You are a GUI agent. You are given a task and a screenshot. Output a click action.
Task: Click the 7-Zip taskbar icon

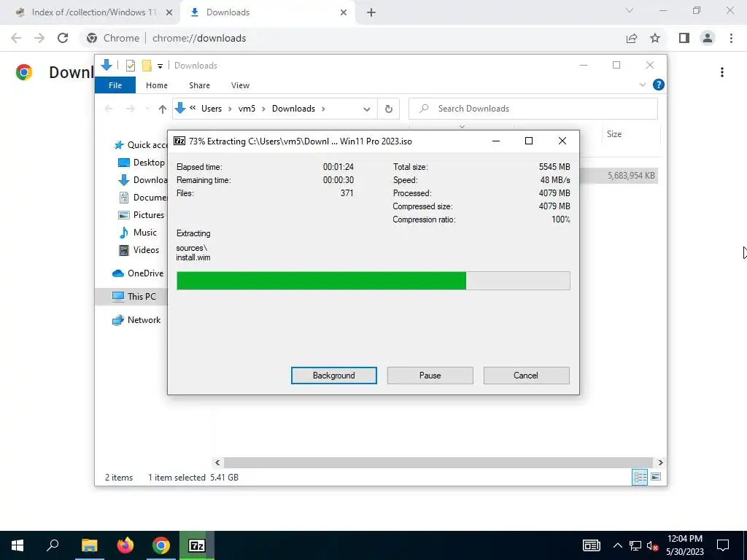[x=197, y=545]
